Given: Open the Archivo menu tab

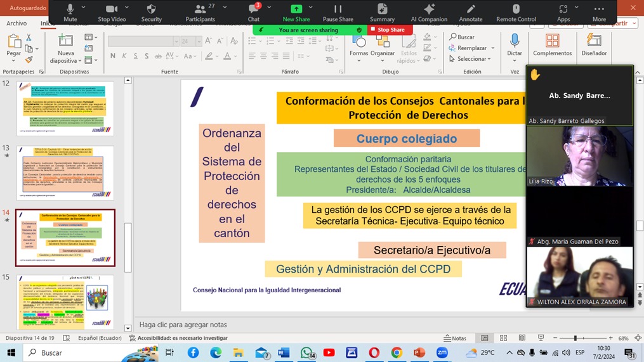Looking at the screenshot, I should [16, 23].
